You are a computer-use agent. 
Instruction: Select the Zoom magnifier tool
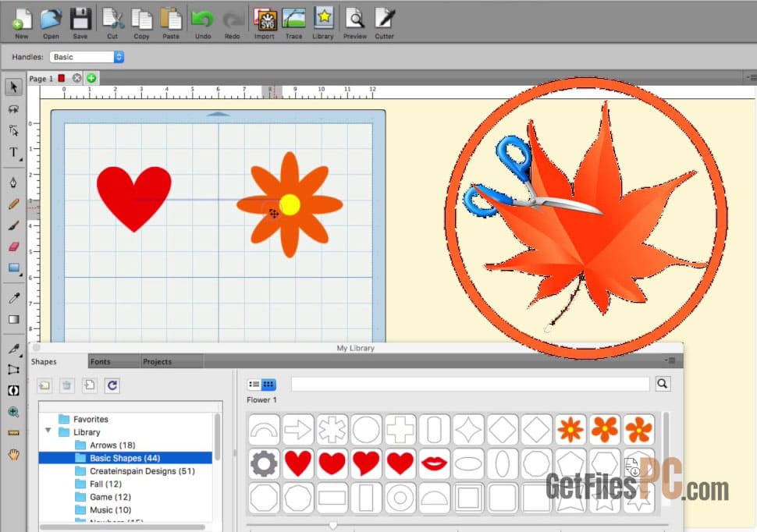tap(13, 412)
